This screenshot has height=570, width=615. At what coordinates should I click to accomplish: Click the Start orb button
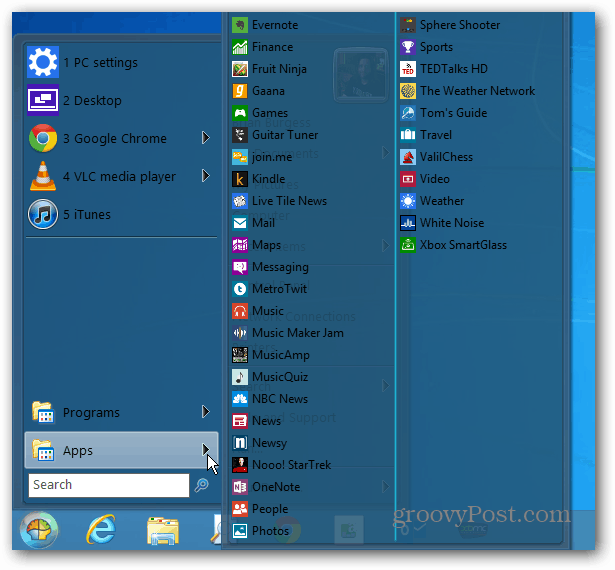39,530
